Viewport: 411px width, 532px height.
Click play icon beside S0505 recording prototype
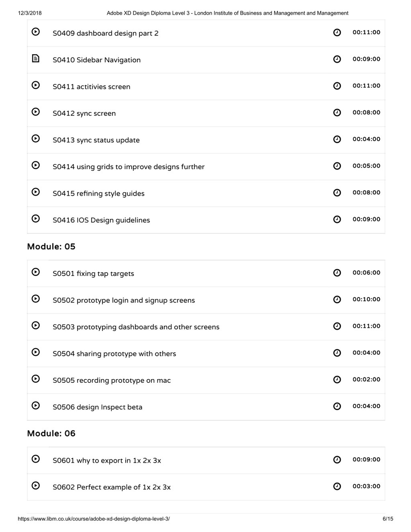[35, 379]
